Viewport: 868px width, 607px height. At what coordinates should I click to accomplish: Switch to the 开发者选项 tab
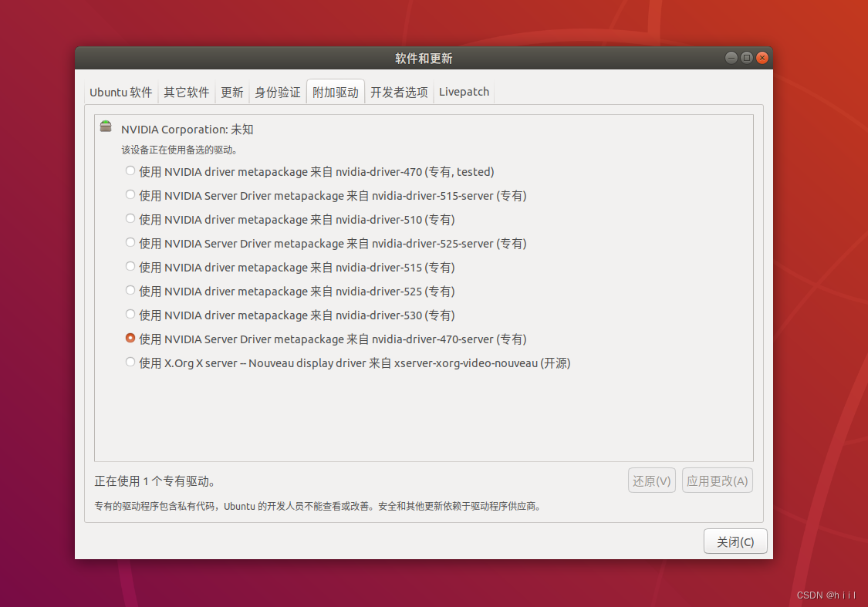(x=399, y=93)
